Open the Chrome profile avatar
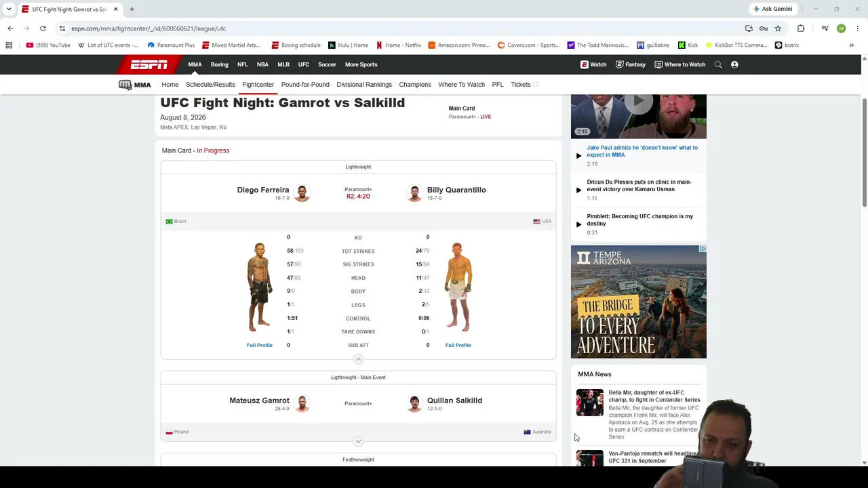The height and width of the screenshot is (488, 868). tap(841, 28)
